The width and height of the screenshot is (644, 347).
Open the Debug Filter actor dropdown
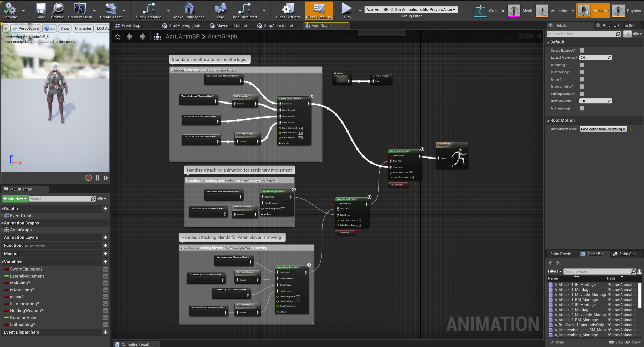click(x=411, y=9)
